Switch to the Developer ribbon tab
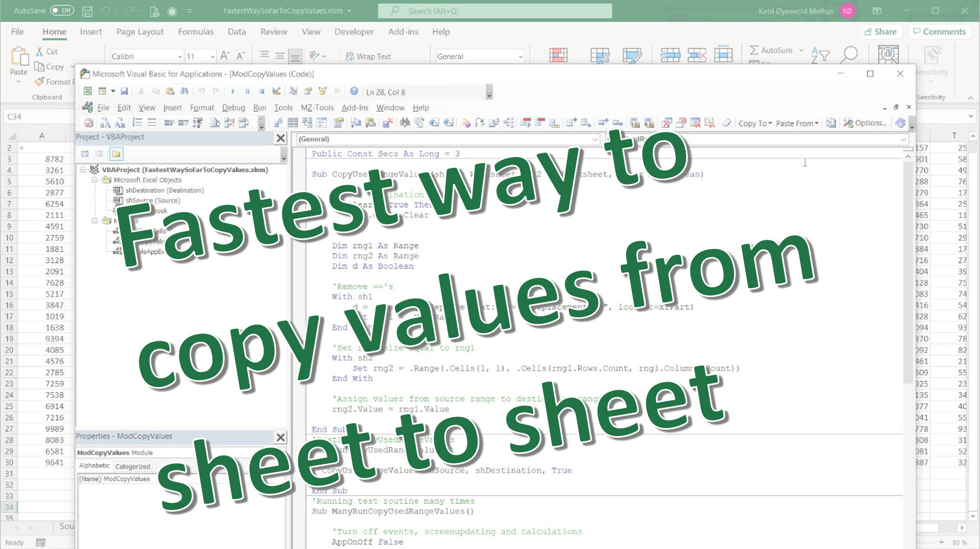The image size is (980, 549). [x=353, y=31]
